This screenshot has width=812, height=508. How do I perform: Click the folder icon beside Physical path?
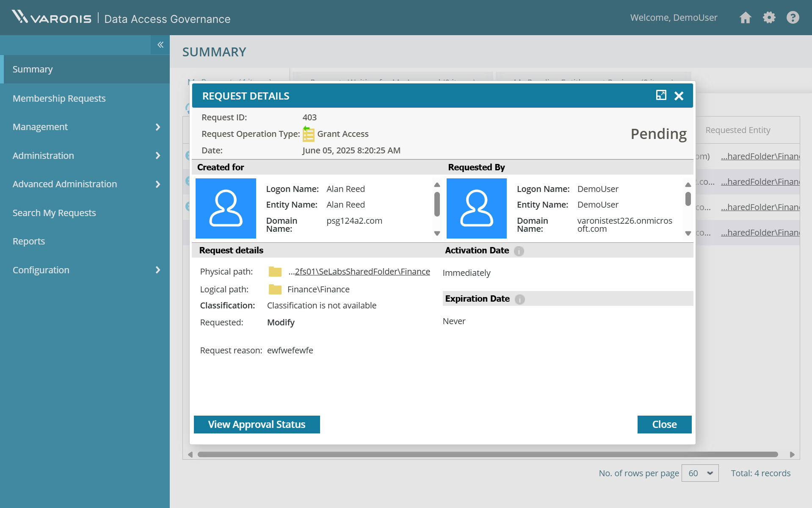(x=275, y=272)
